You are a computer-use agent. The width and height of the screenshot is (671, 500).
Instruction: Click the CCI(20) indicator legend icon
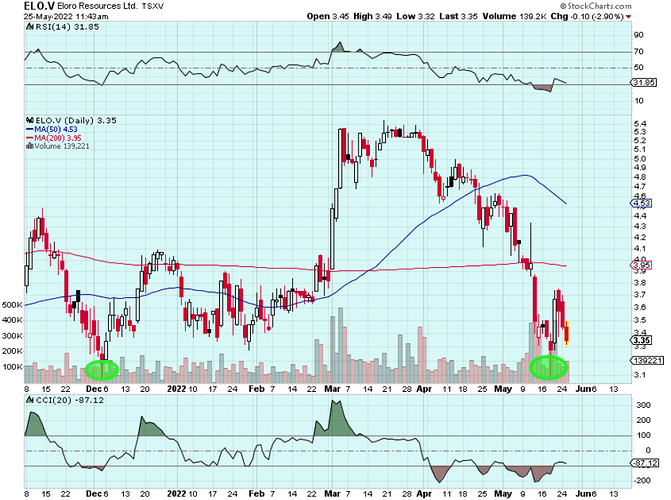30,400
